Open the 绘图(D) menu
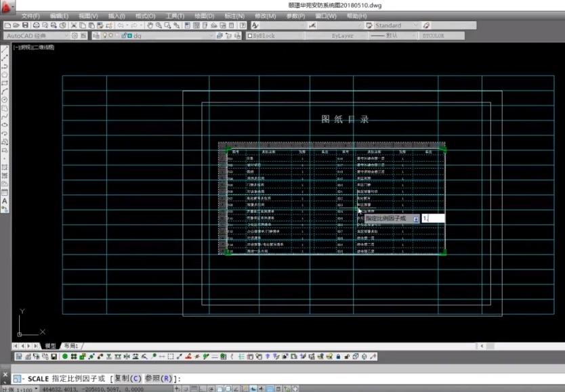Viewport: 565px width, 392px height. pyautogui.click(x=205, y=16)
